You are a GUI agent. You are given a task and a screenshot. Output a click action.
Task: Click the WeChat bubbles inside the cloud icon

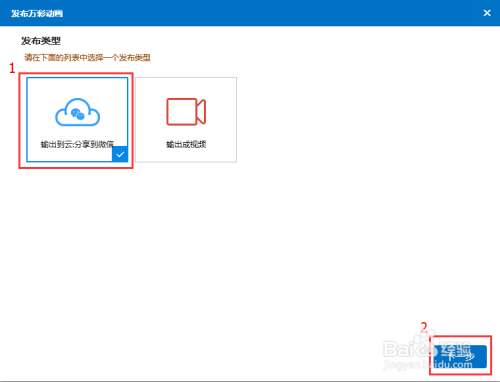pyautogui.click(x=78, y=114)
